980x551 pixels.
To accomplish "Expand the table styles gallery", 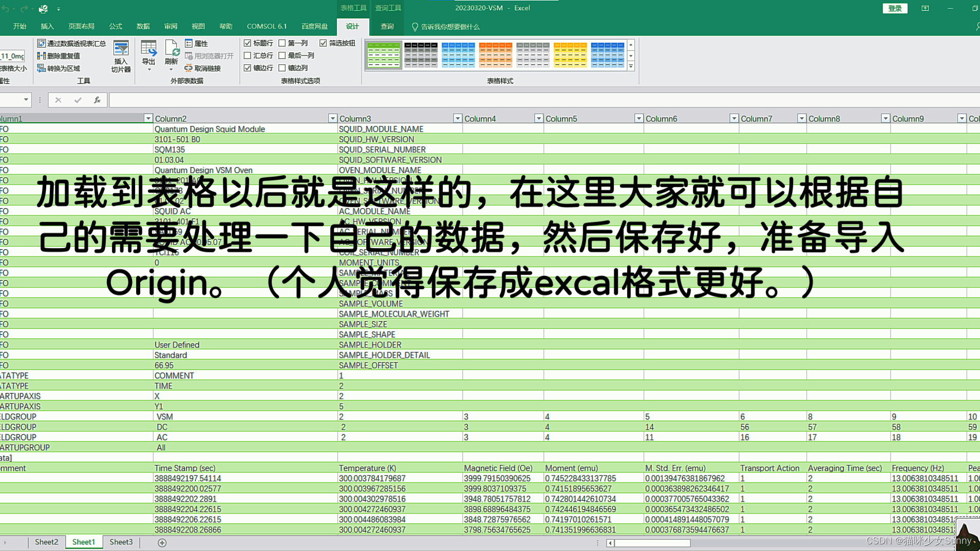I will 631,67.
